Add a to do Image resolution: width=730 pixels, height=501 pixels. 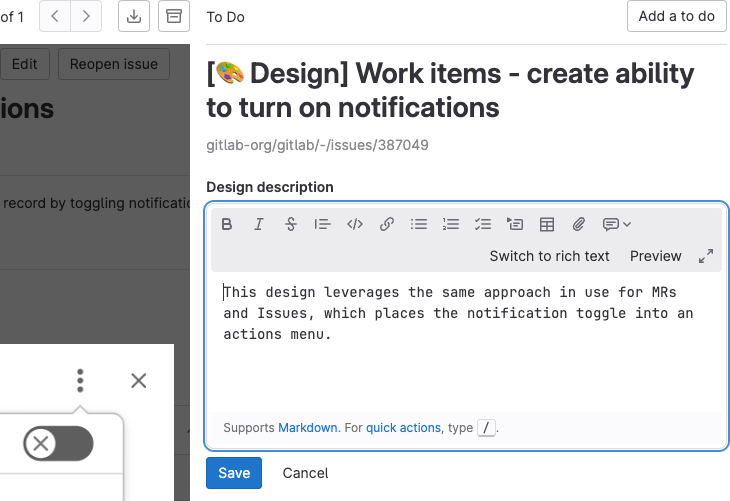pos(676,16)
